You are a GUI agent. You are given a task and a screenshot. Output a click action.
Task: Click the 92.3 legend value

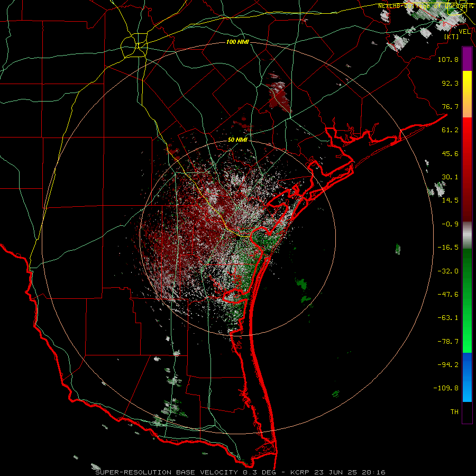coord(450,83)
